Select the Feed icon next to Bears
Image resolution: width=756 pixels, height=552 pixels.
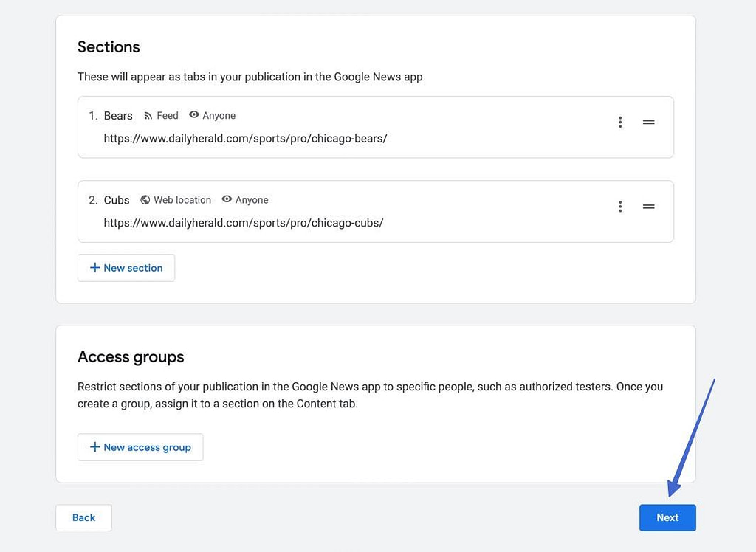(147, 115)
